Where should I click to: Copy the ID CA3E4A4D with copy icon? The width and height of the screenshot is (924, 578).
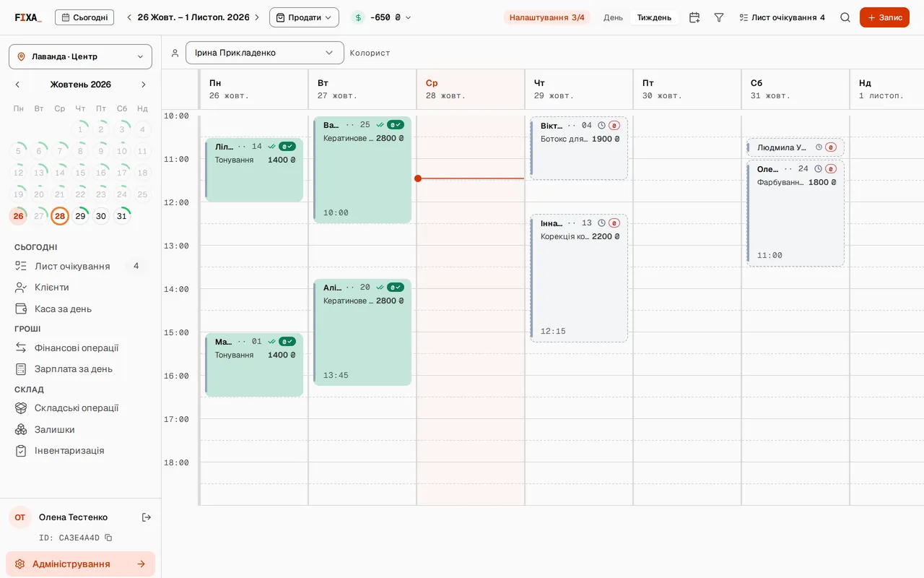tap(108, 538)
